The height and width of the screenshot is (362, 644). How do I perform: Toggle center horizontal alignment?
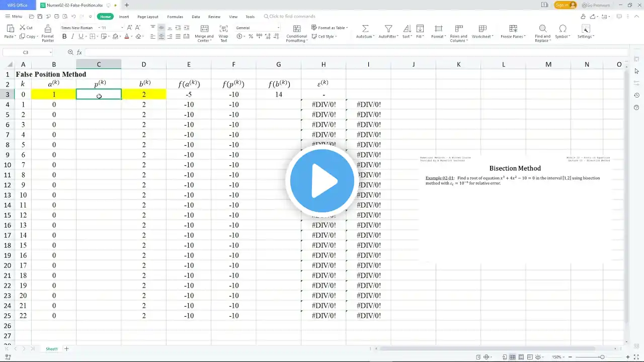[162, 36]
